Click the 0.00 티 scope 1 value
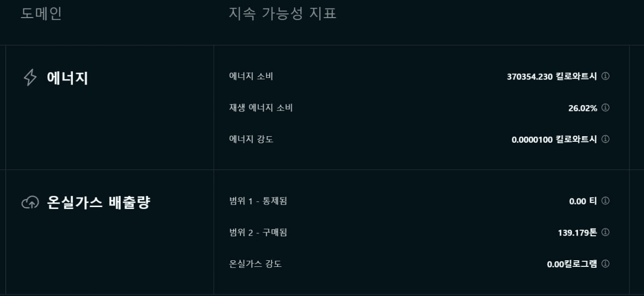 point(583,201)
